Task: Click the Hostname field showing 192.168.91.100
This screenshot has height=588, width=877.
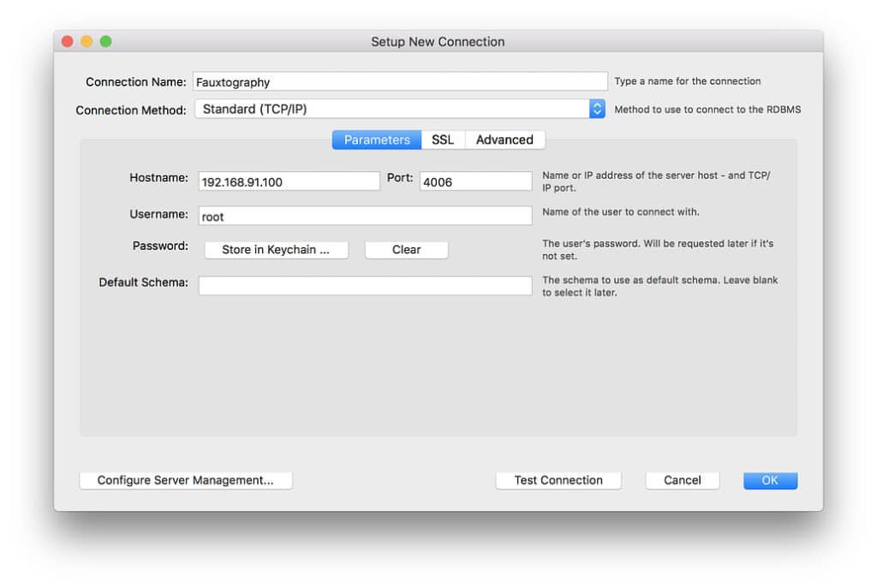Action: point(289,181)
